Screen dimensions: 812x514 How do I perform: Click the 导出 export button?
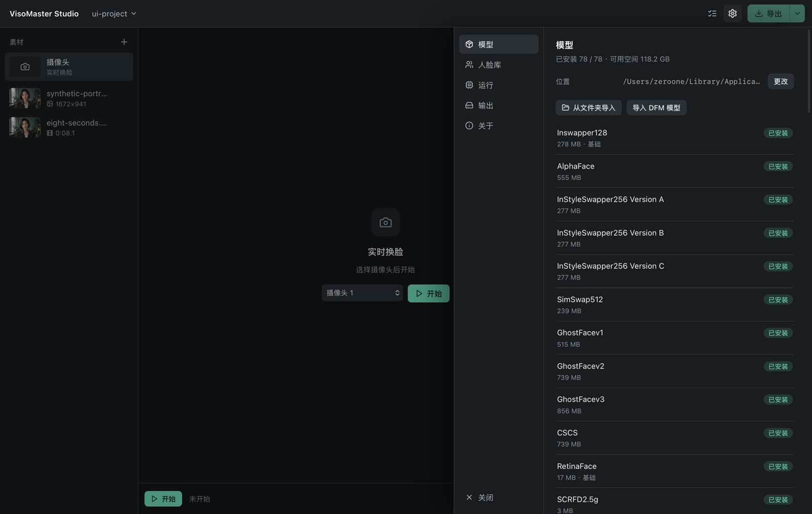coord(769,14)
